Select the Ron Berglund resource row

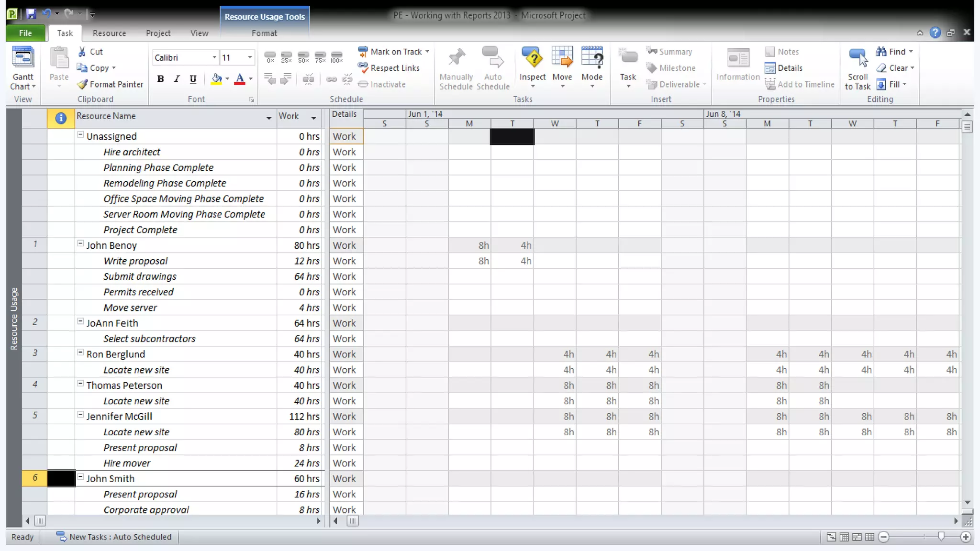tap(115, 354)
